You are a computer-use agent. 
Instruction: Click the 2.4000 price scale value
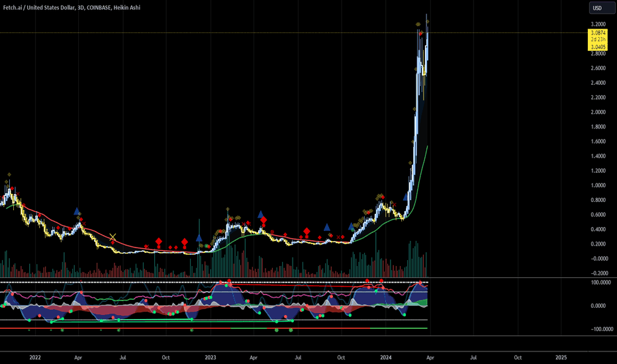[x=598, y=83]
